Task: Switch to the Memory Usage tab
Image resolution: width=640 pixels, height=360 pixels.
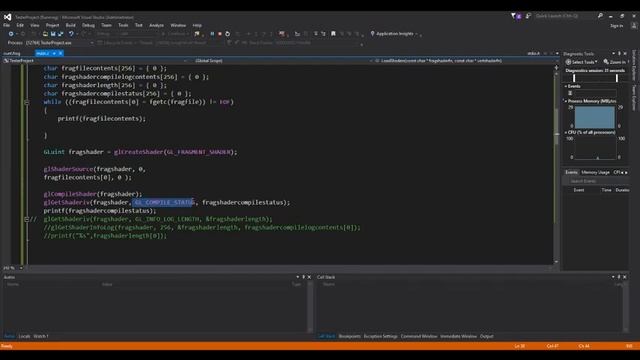Action: (x=595, y=172)
